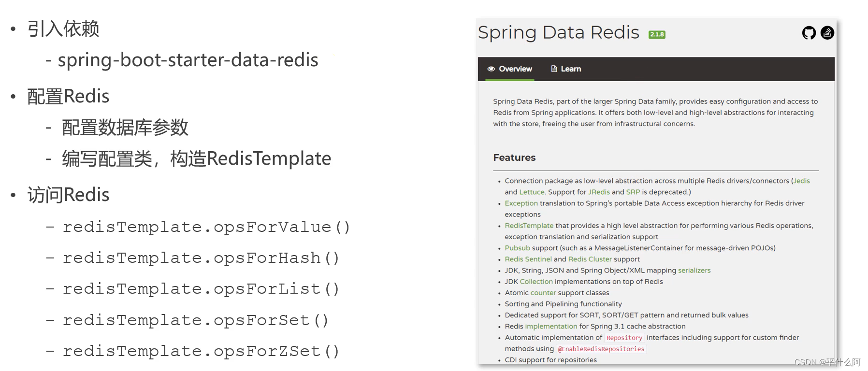Image resolution: width=868 pixels, height=371 pixels.
Task: Click the 编写配置类，构造RedisTemplate line
Action: pos(196,158)
